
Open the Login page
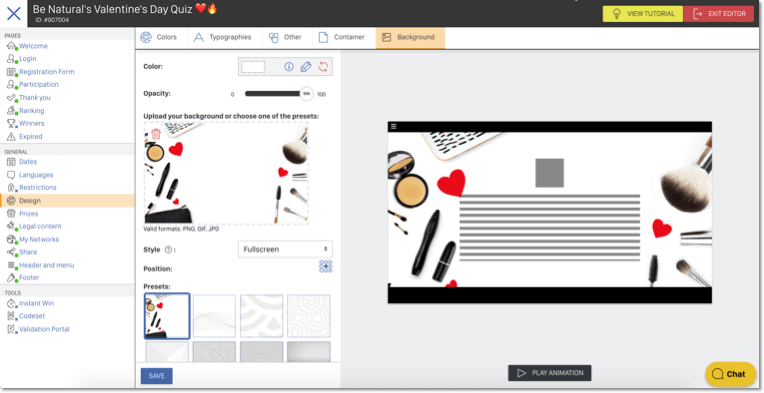coord(27,58)
